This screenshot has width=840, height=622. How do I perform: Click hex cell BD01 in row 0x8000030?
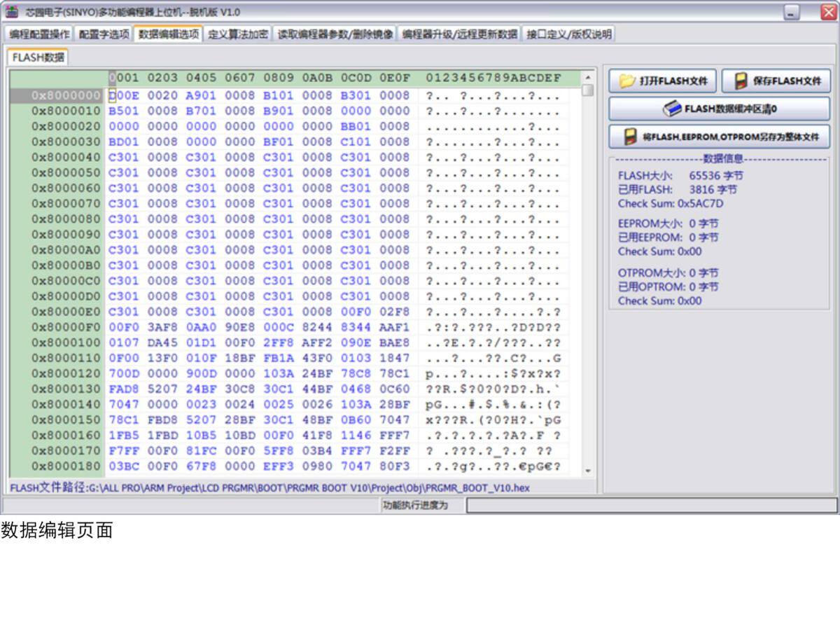click(x=124, y=142)
